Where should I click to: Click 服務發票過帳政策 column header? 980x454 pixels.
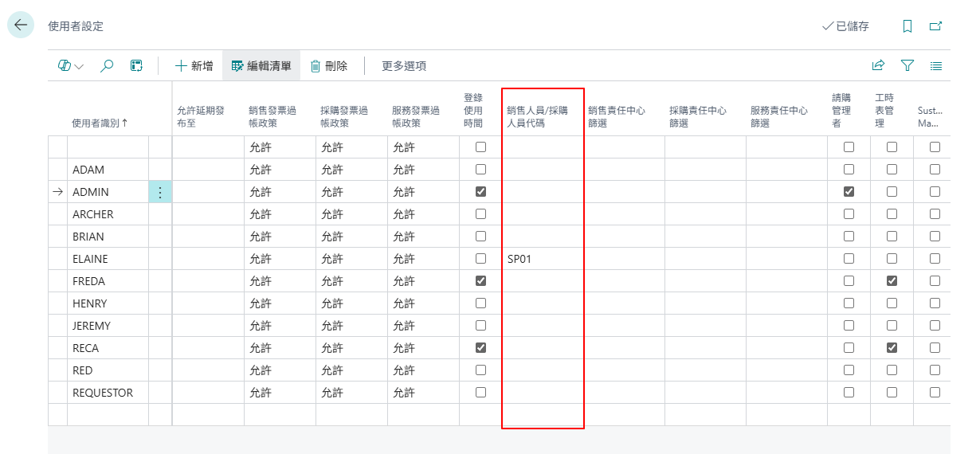click(x=417, y=117)
